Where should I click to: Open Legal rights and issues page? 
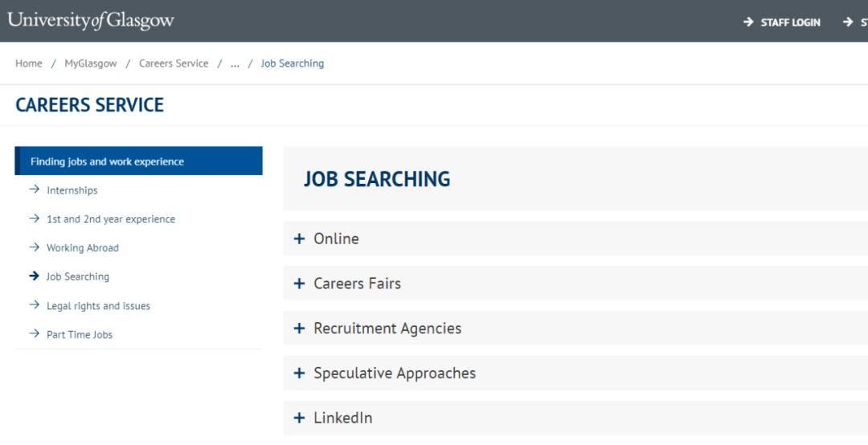99,306
